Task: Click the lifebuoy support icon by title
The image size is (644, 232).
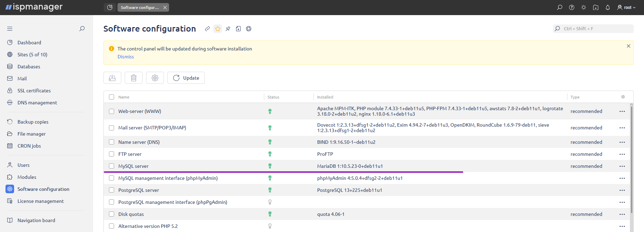Action: [x=248, y=29]
